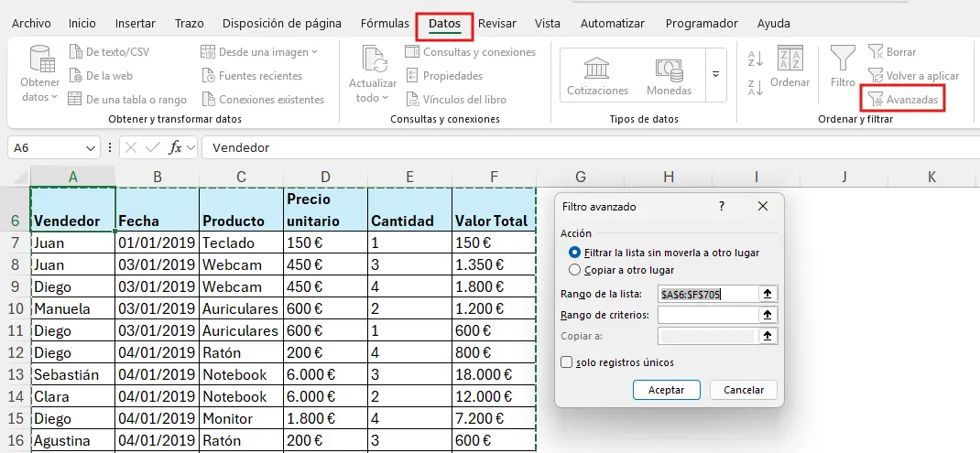Import data De texto/CSV
Image resolution: width=980 pixels, height=453 pixels.
coord(109,52)
